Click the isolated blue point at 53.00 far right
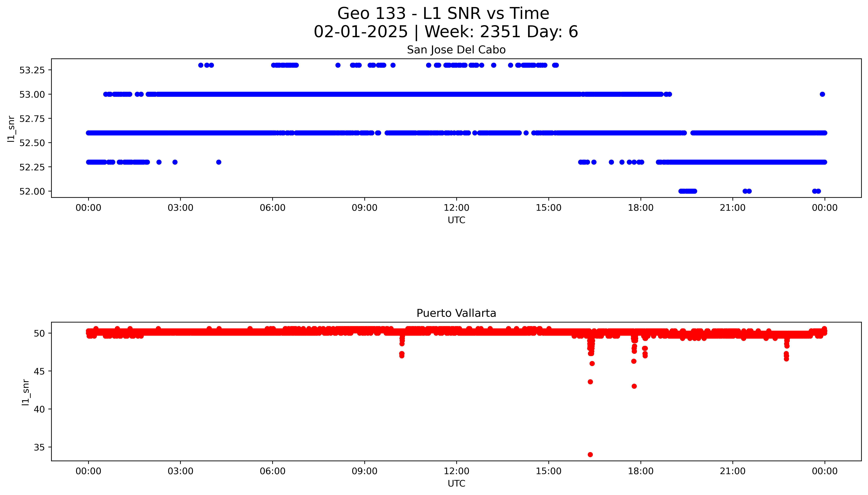The height and width of the screenshot is (495, 868). [822, 94]
